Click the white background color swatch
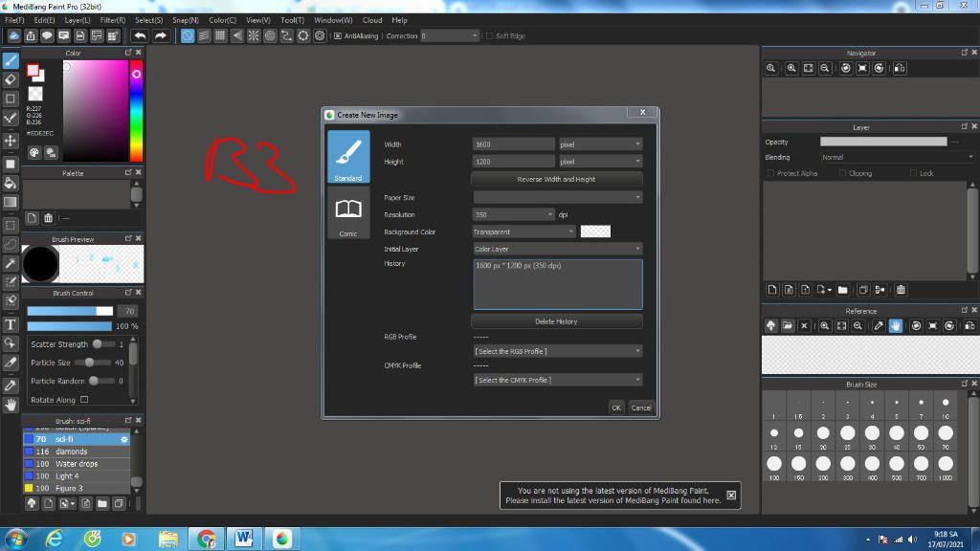980x551 pixels. 595,231
